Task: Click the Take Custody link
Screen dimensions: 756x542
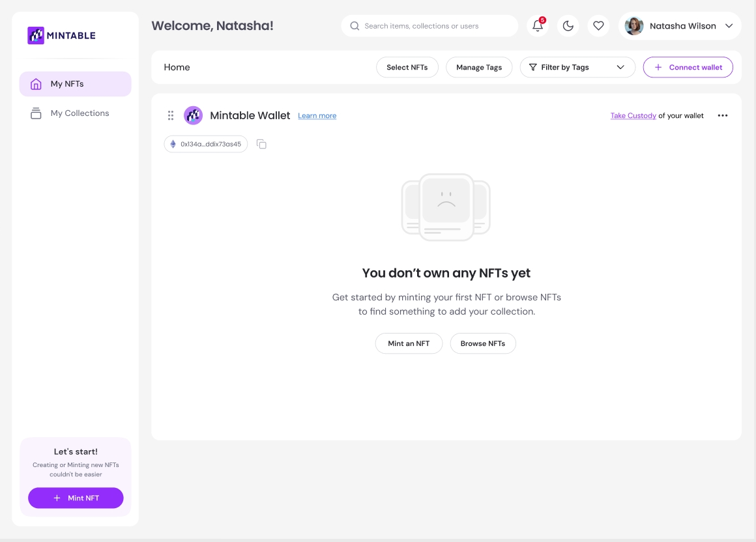Action: pos(633,116)
